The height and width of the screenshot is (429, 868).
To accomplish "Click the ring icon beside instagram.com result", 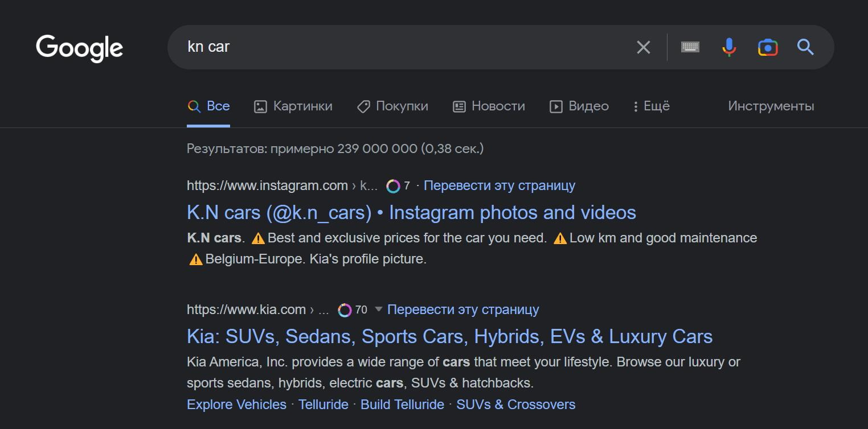I will pyautogui.click(x=393, y=186).
